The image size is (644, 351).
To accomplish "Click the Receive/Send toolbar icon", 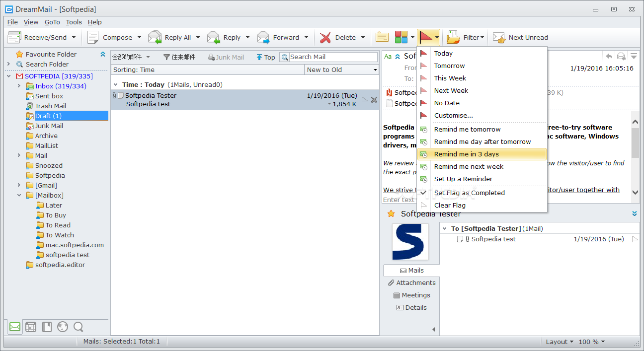I will click(x=14, y=37).
